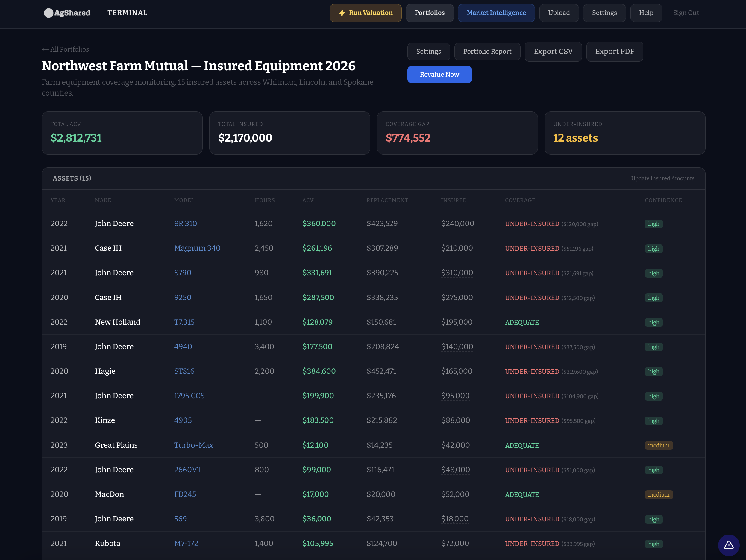Open portfolio Settings button beside Portfolio Report
Viewport: 746px width, 560px height.
[x=428, y=51]
